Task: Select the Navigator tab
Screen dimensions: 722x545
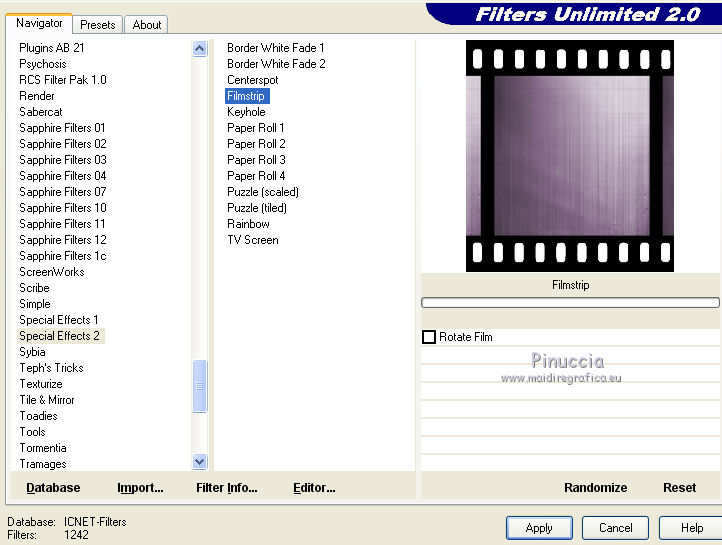Action: click(39, 23)
